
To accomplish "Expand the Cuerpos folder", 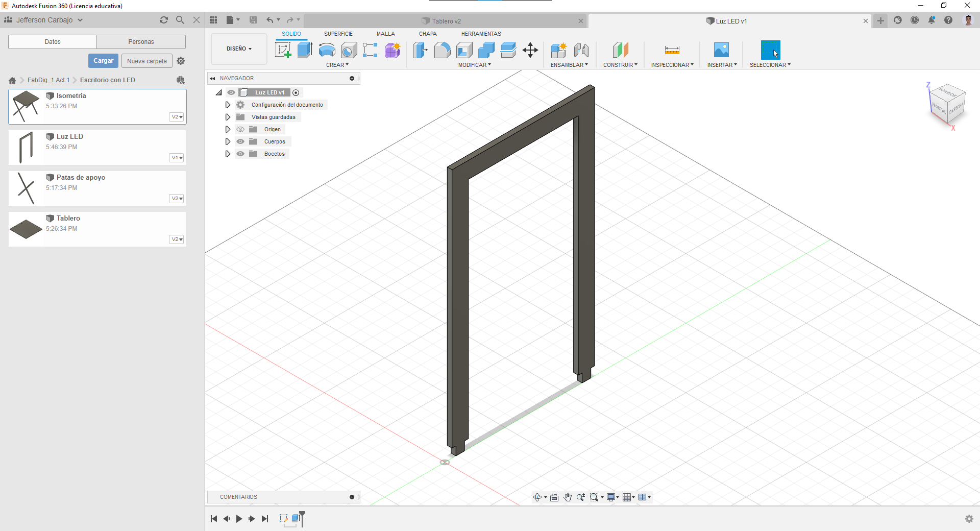I will coord(228,141).
